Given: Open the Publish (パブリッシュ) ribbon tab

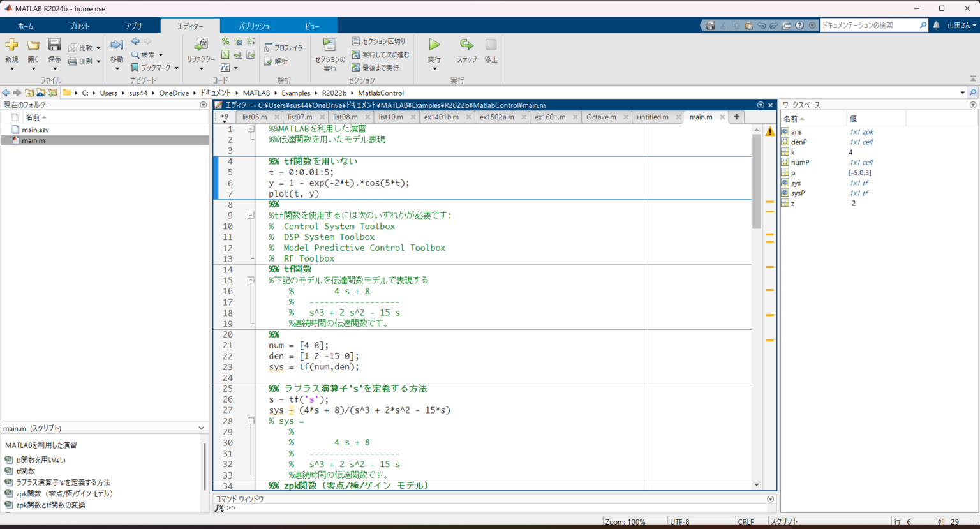Looking at the screenshot, I should coord(254,26).
